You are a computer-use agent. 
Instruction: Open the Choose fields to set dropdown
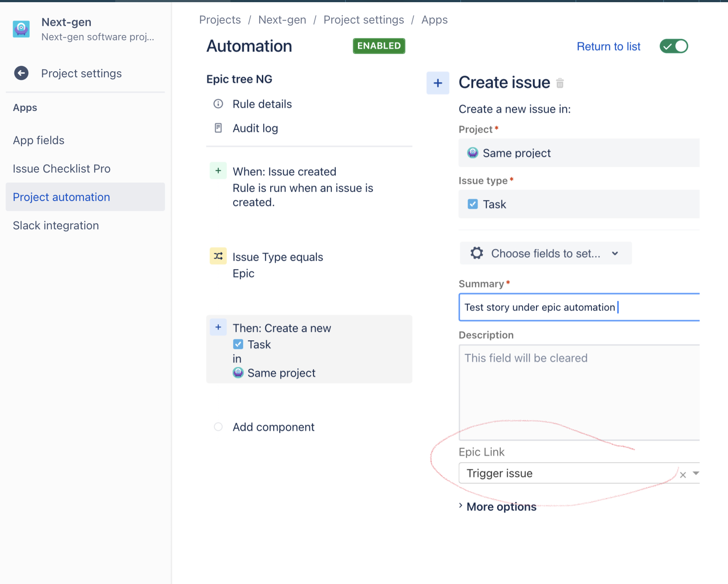pyautogui.click(x=615, y=253)
